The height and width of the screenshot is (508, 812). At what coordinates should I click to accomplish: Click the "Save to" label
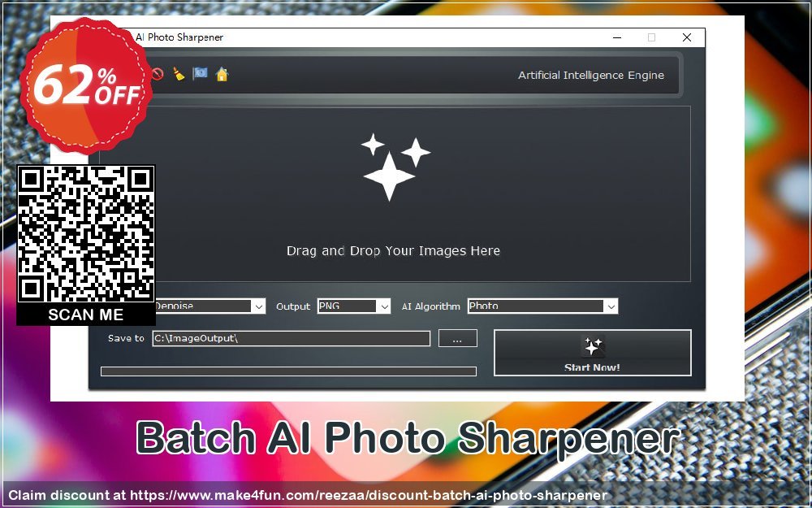coord(126,338)
